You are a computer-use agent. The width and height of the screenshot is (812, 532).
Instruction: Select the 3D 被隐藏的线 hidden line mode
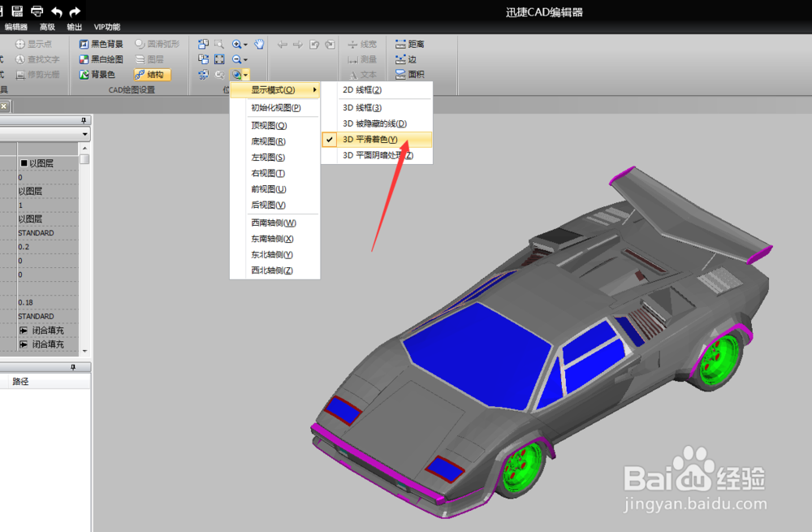(x=377, y=123)
